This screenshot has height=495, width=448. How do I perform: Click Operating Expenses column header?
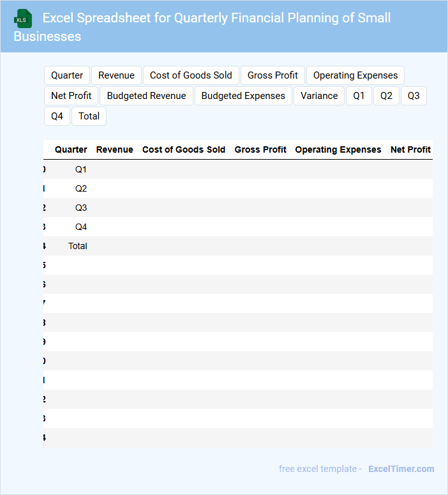tap(338, 149)
